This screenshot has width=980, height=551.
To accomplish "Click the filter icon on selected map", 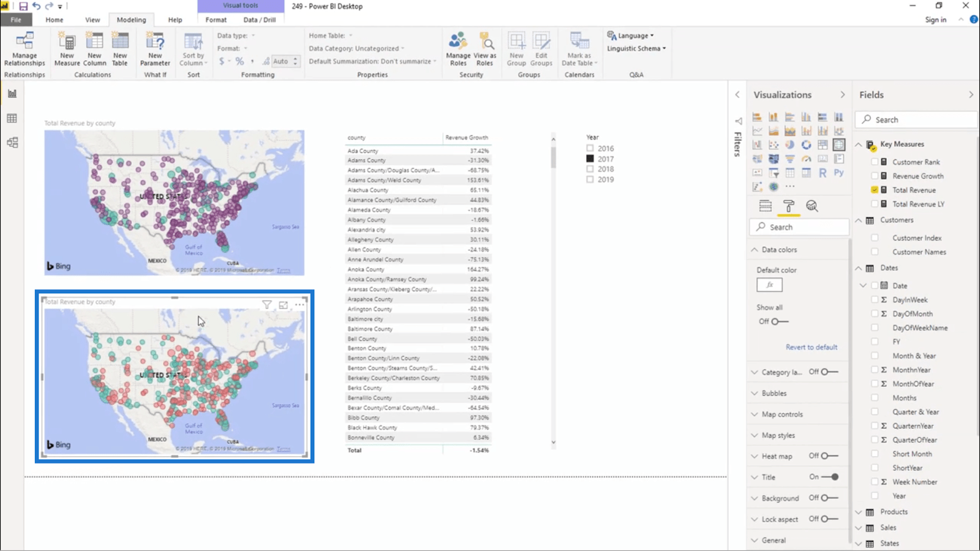I will click(266, 304).
